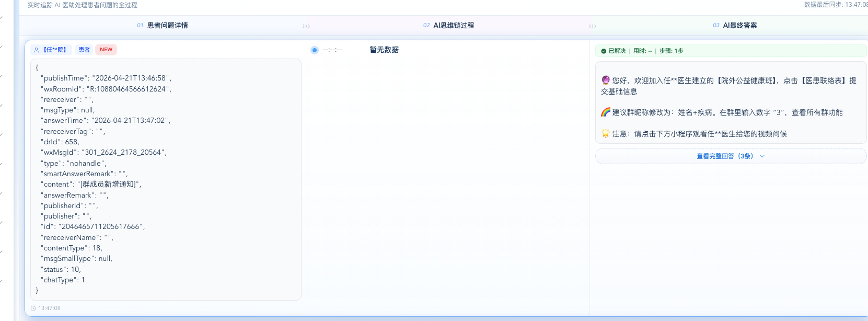Expand 查看完整回答 (3条) to show all answers
Image resolution: width=868 pixels, height=321 pixels.
[725, 156]
